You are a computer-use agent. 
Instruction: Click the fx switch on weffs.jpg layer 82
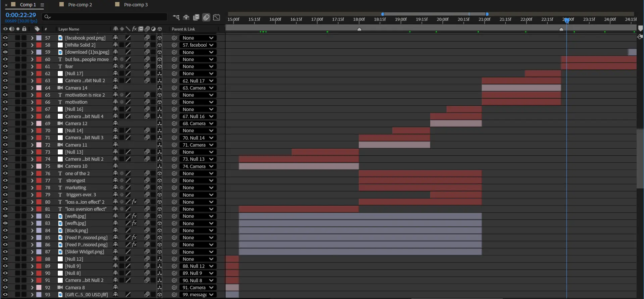(x=134, y=216)
